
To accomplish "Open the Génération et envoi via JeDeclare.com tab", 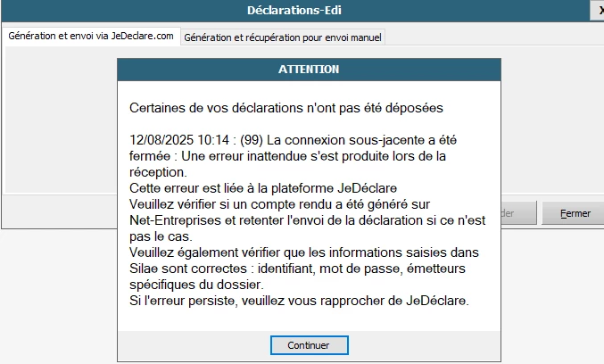I will [90, 37].
